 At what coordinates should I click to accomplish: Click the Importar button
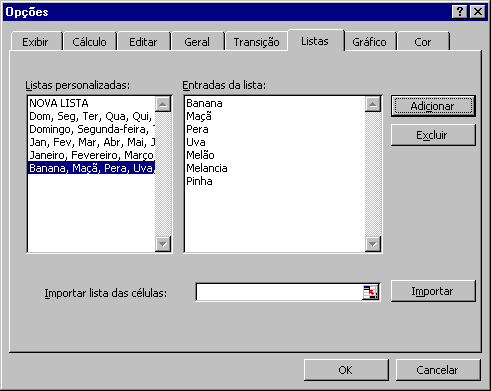pyautogui.click(x=433, y=291)
